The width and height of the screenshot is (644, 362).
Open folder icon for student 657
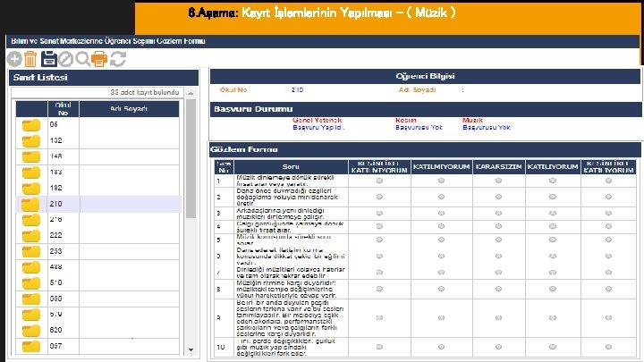31,347
